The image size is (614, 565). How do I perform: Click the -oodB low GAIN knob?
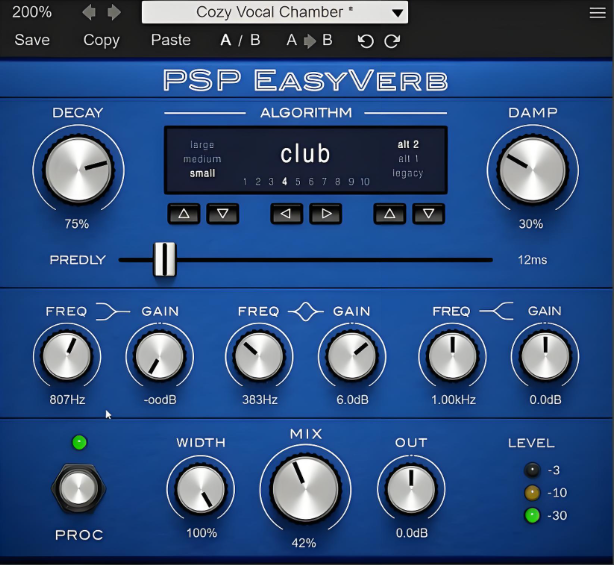click(x=159, y=356)
